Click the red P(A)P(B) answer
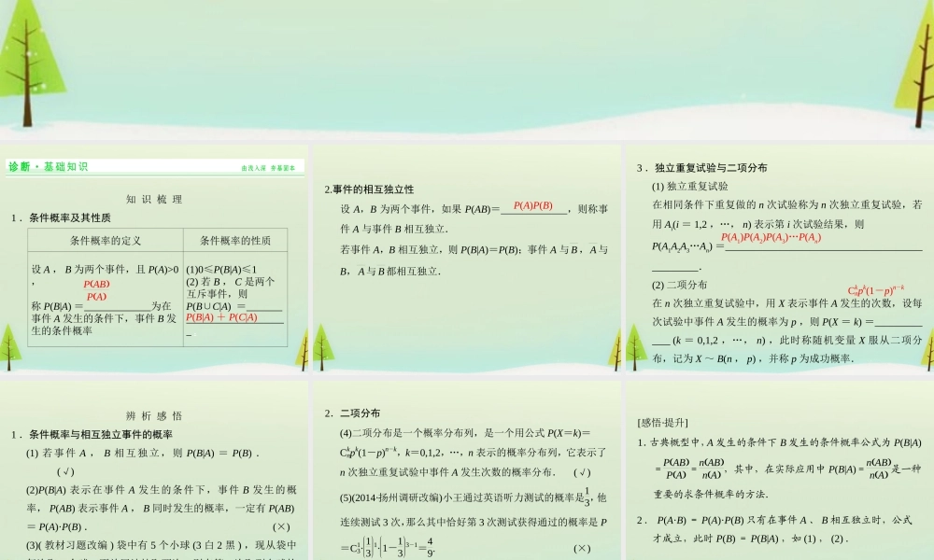The width and height of the screenshot is (934, 560). coord(533,205)
